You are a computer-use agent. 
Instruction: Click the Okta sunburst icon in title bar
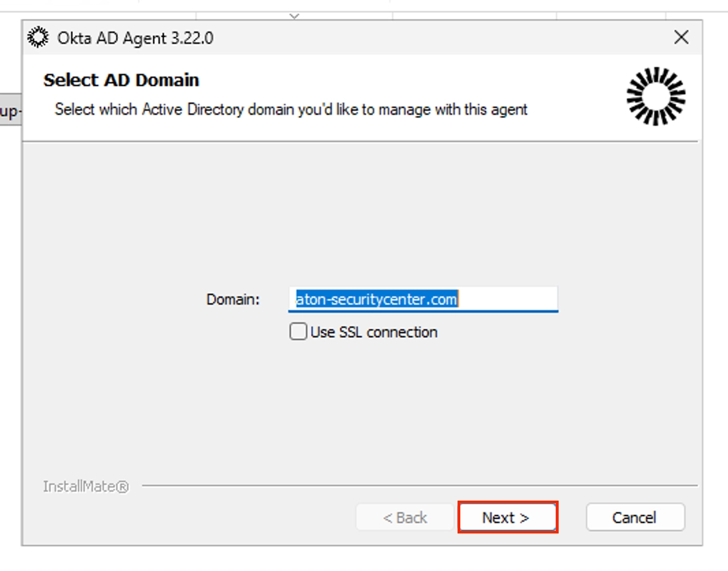[38, 37]
